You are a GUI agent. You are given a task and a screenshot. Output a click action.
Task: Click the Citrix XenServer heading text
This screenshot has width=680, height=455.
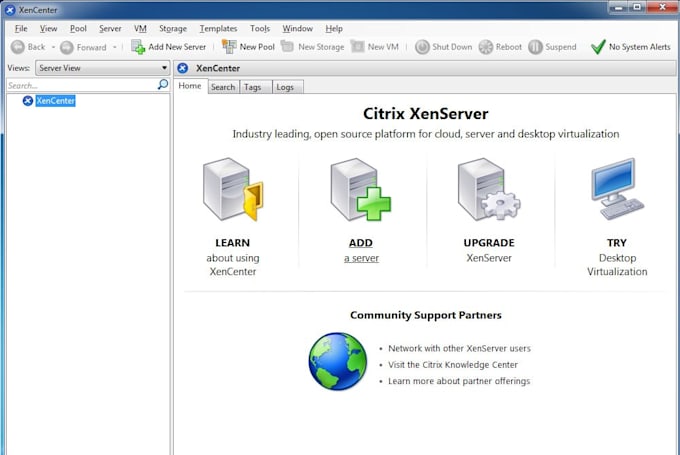click(425, 114)
